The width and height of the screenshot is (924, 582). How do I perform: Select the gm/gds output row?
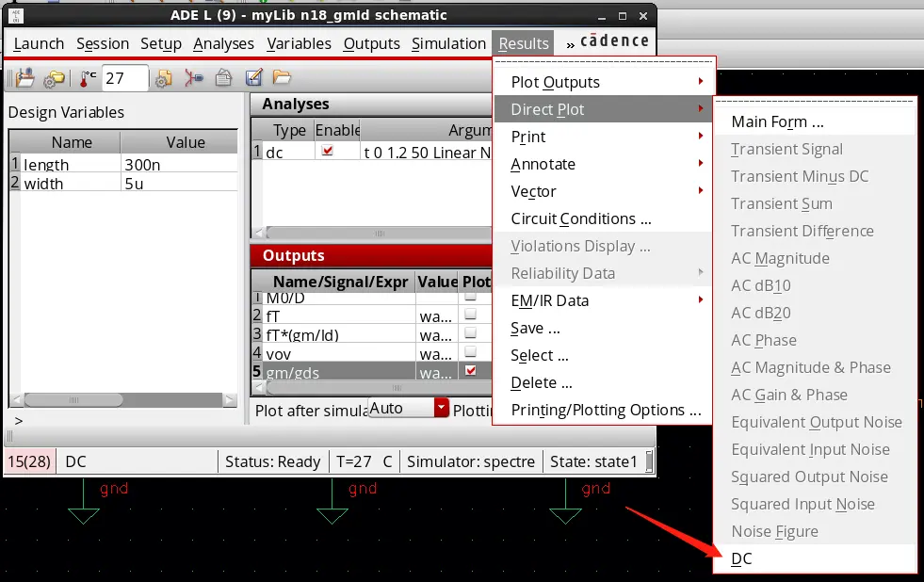(372, 372)
